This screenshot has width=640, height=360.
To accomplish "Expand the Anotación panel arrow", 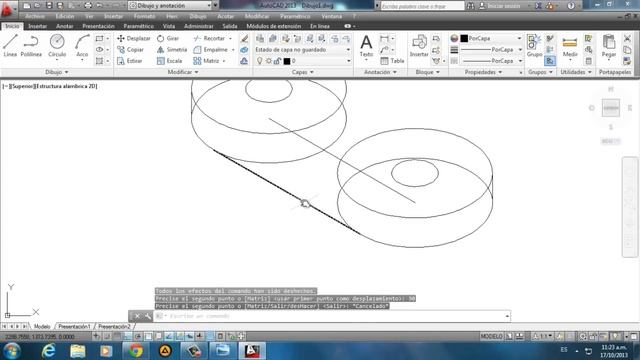I will [x=395, y=72].
